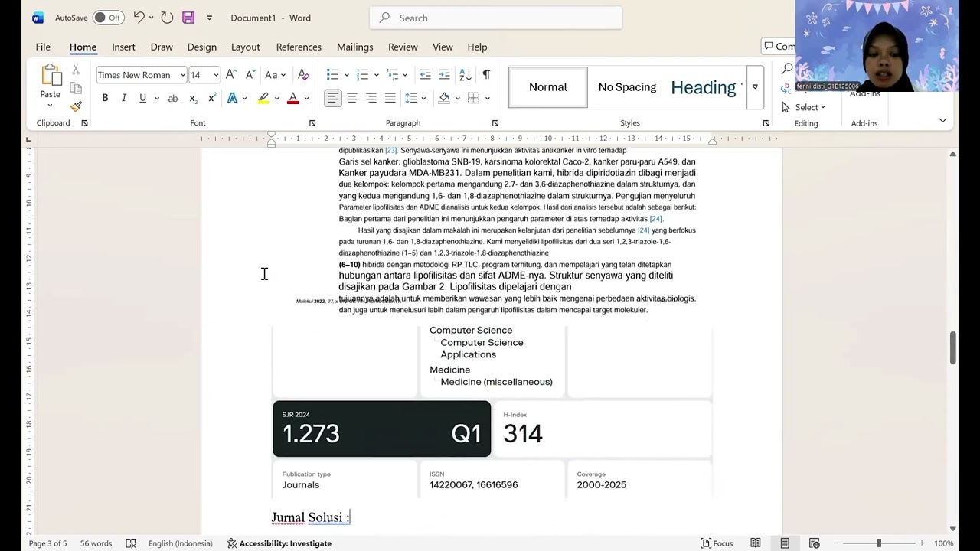Click the Cut scissors icon
Screen dimensions: 980x551
coord(76,70)
